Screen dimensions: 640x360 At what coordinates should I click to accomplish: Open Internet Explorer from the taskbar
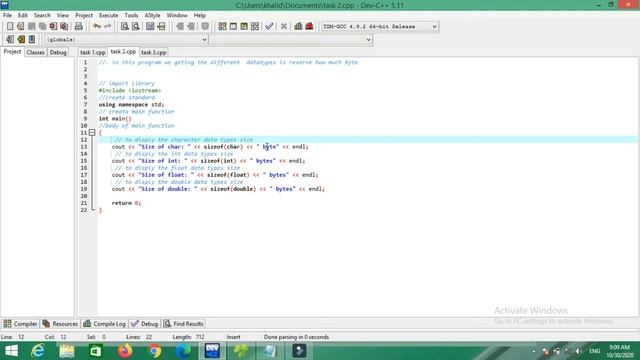pos(38,351)
